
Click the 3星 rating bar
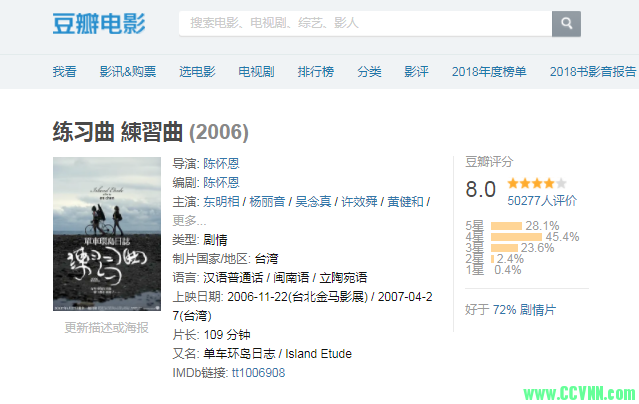point(504,248)
